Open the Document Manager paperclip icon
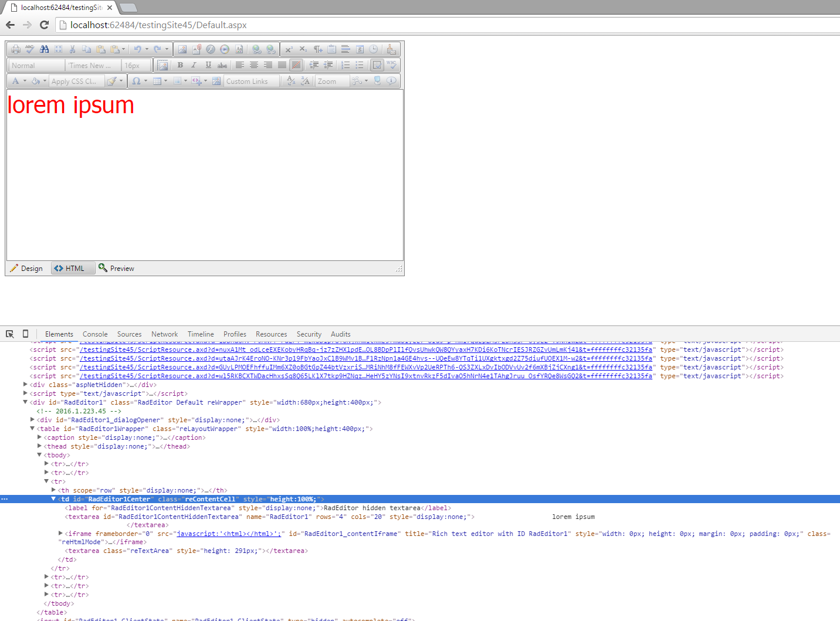 pyautogui.click(x=197, y=49)
